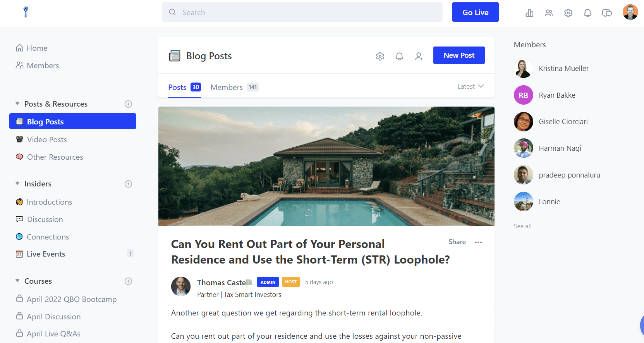Click the members icon in top bar
The width and height of the screenshot is (644, 343).
(549, 13)
